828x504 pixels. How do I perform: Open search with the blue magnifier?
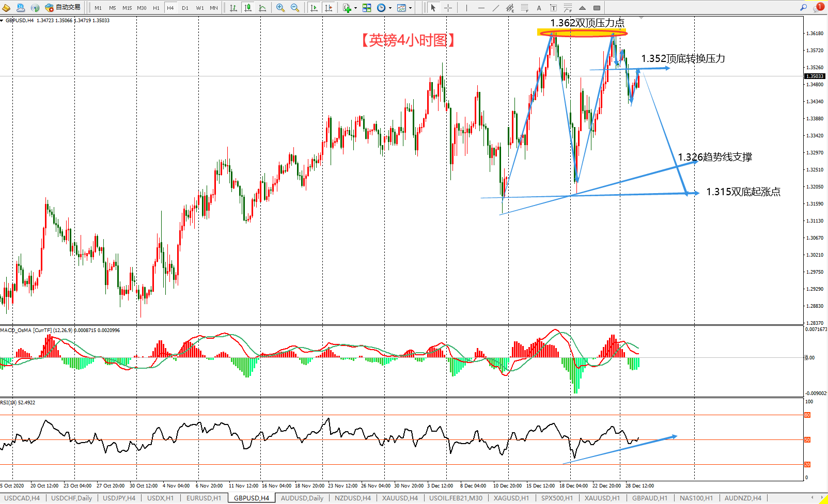click(803, 7)
